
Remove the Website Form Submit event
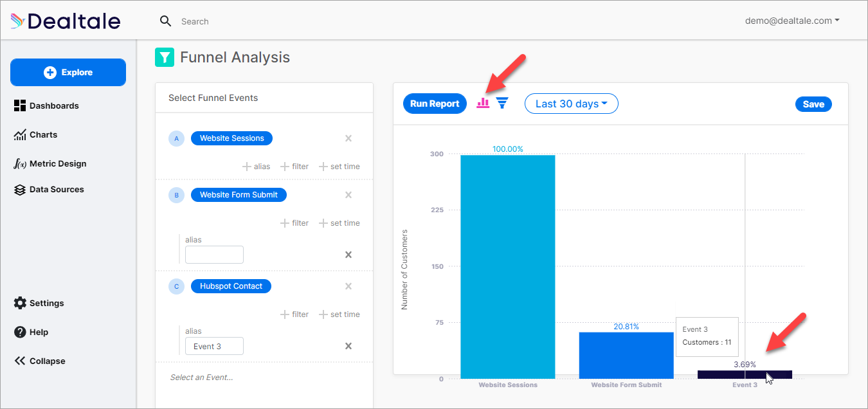tap(348, 195)
